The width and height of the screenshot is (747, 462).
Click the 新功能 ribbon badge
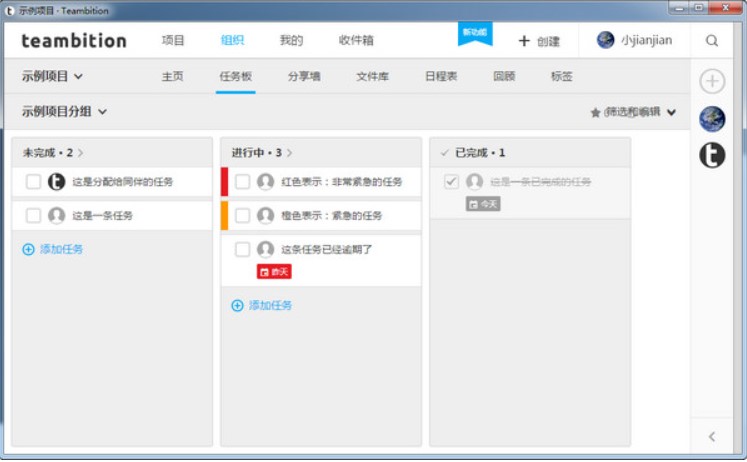(475, 33)
